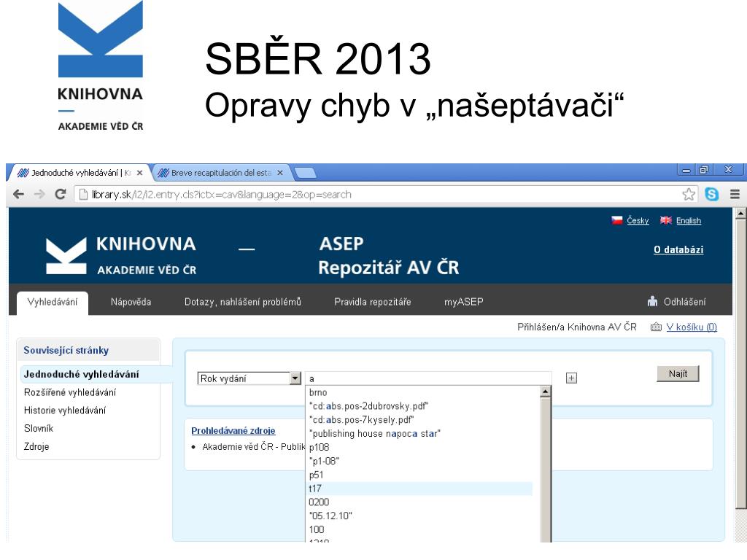Choose the highlighted t17 suggestion
Image resolution: width=747 pixels, height=560 pixels.
[x=419, y=489]
